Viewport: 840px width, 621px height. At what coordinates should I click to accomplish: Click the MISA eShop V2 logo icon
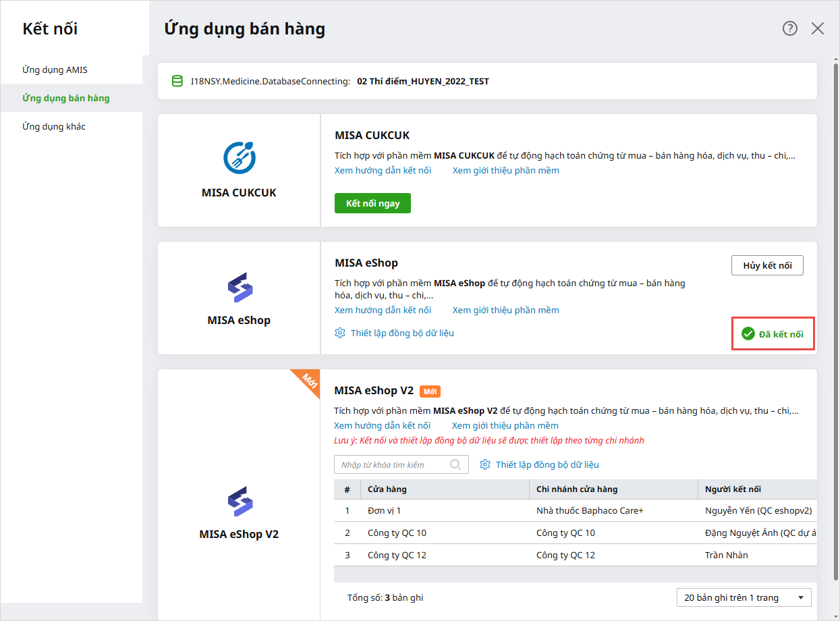coord(240,502)
